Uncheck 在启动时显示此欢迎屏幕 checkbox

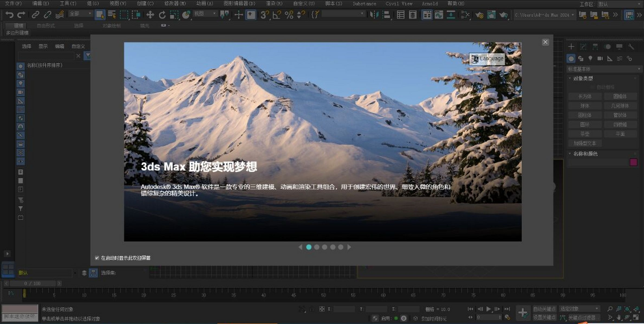[97, 258]
